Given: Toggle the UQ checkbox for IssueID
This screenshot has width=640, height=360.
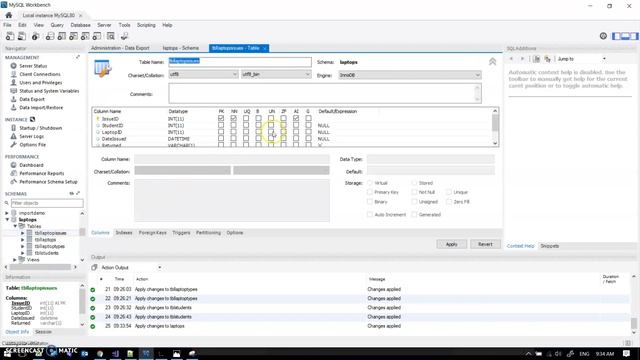Looking at the screenshot, I should tap(246, 118).
